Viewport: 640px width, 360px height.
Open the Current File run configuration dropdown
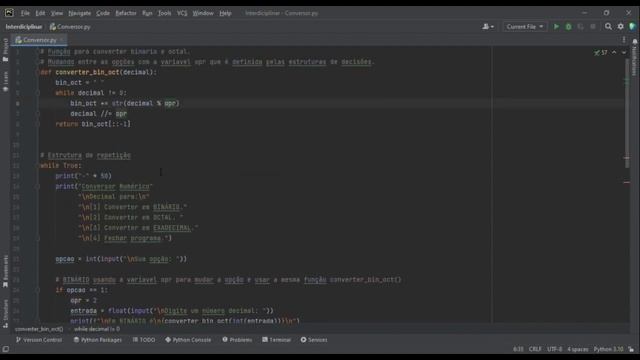524,27
